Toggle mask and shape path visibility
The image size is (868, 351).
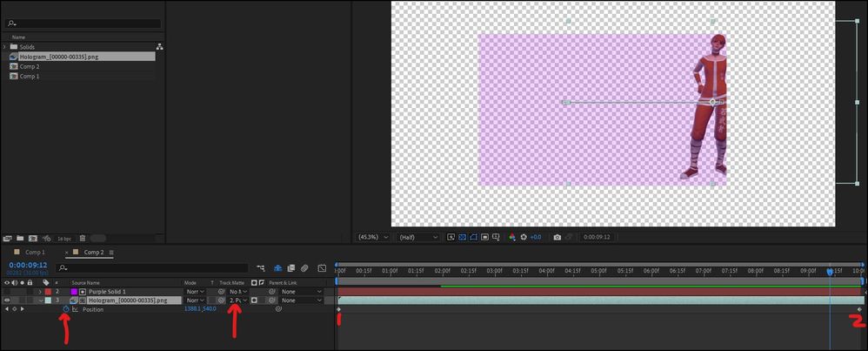pyautogui.click(x=474, y=237)
